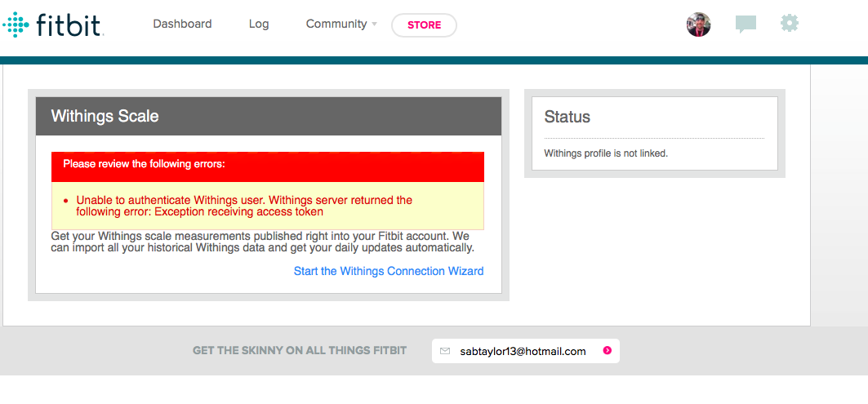The height and width of the screenshot is (404, 868).
Task: Submit email with the pink arrow icon
Action: tap(607, 351)
